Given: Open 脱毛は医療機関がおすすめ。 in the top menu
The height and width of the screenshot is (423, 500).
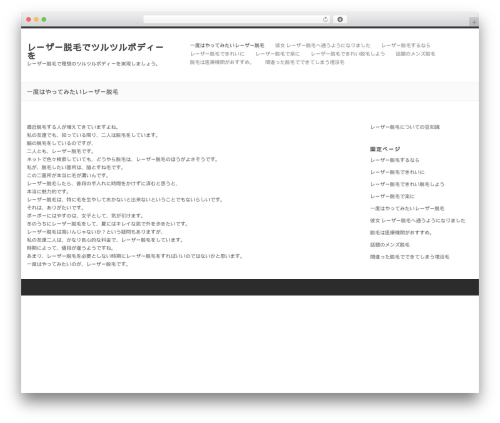Looking at the screenshot, I should coord(221,62).
